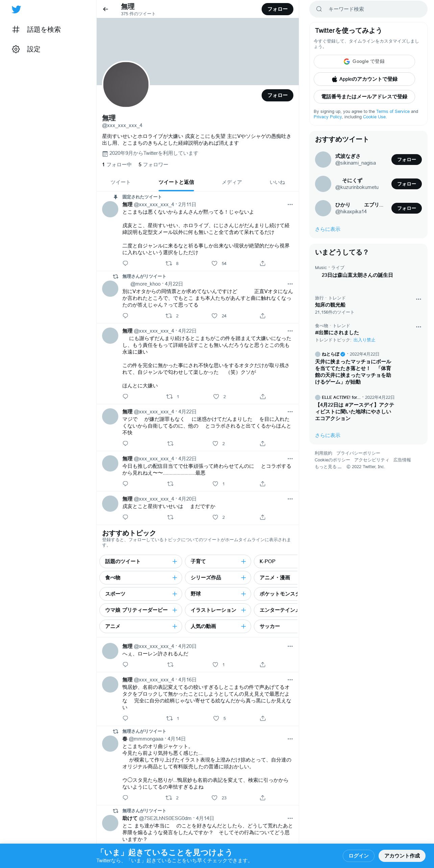Like the tweet ending ほんとに大嫌い

coord(216,396)
